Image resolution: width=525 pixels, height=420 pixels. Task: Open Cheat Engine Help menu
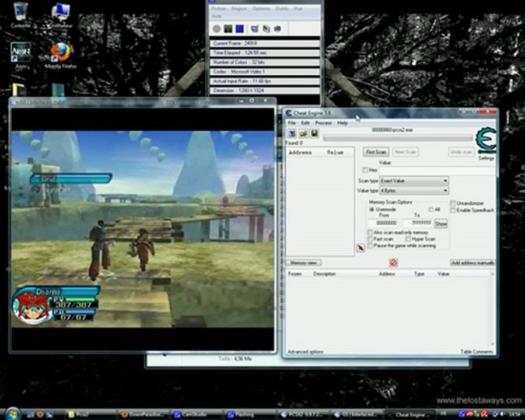tap(342, 123)
